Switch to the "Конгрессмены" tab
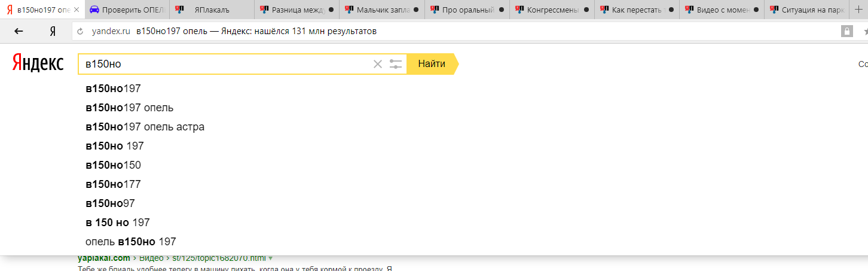The width and height of the screenshot is (868, 271). [552, 10]
